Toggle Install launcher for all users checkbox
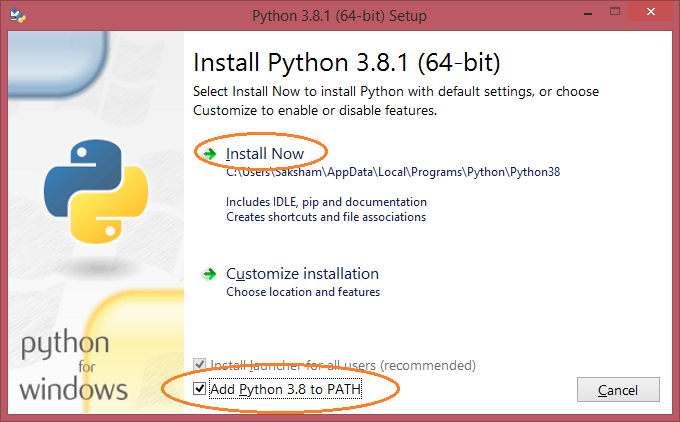 pyautogui.click(x=199, y=364)
